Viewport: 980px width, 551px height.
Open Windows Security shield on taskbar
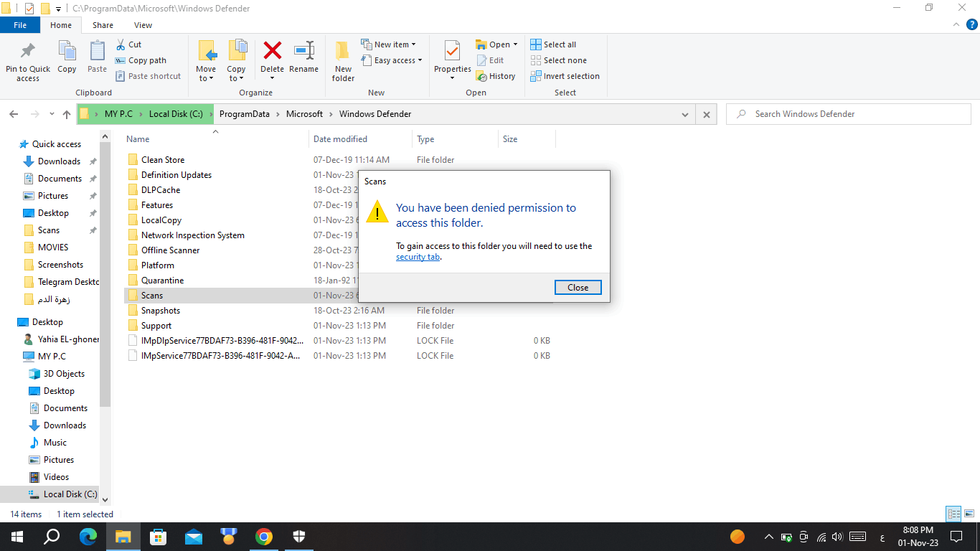pyautogui.click(x=299, y=537)
